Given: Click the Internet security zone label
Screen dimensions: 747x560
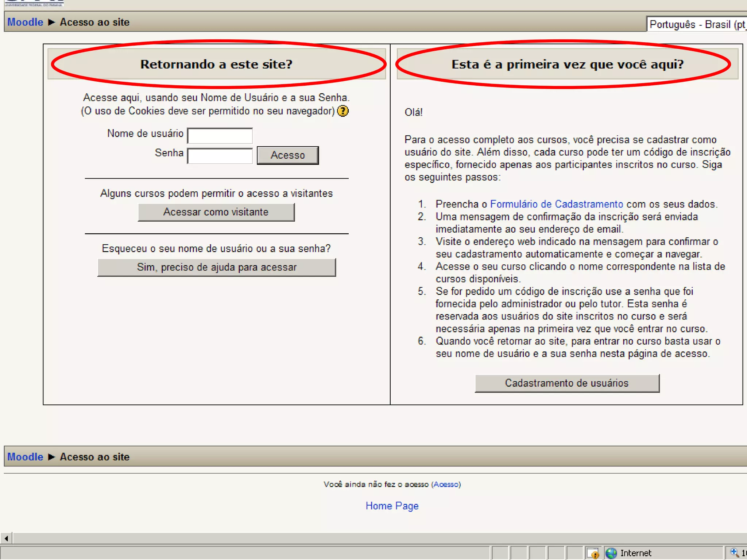Looking at the screenshot, I should pyautogui.click(x=635, y=553).
